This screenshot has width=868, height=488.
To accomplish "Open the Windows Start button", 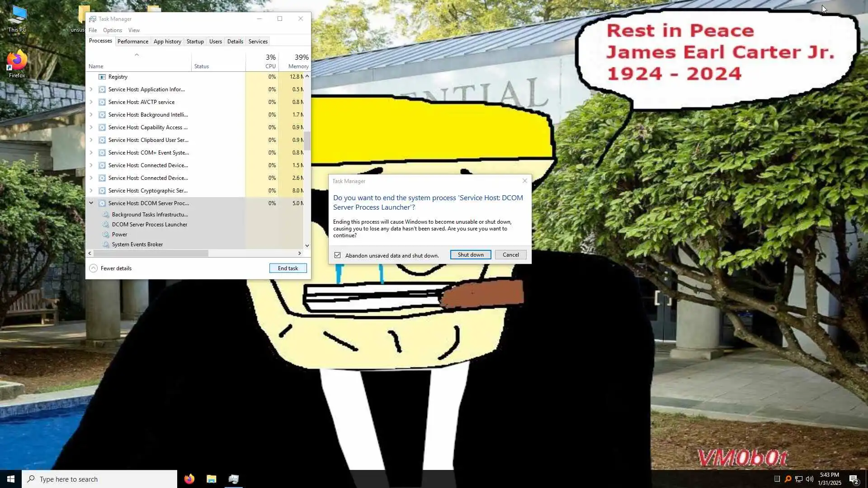I will [x=11, y=479].
